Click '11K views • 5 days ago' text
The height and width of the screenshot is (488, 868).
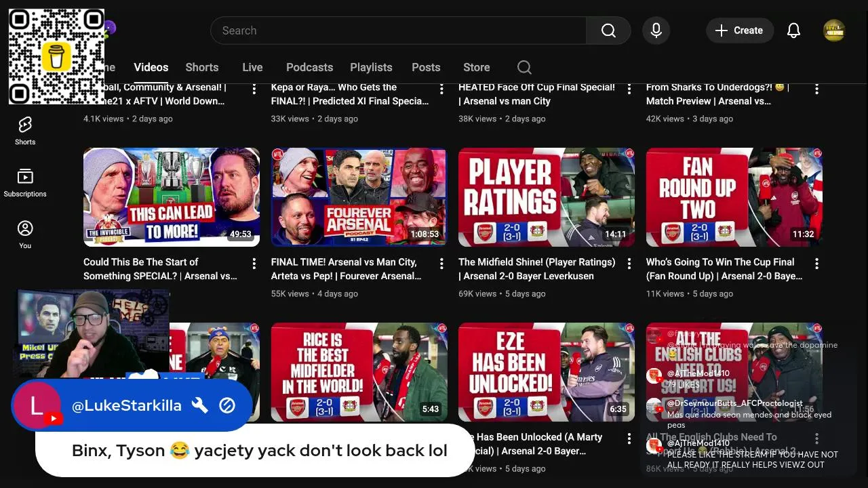click(x=689, y=293)
